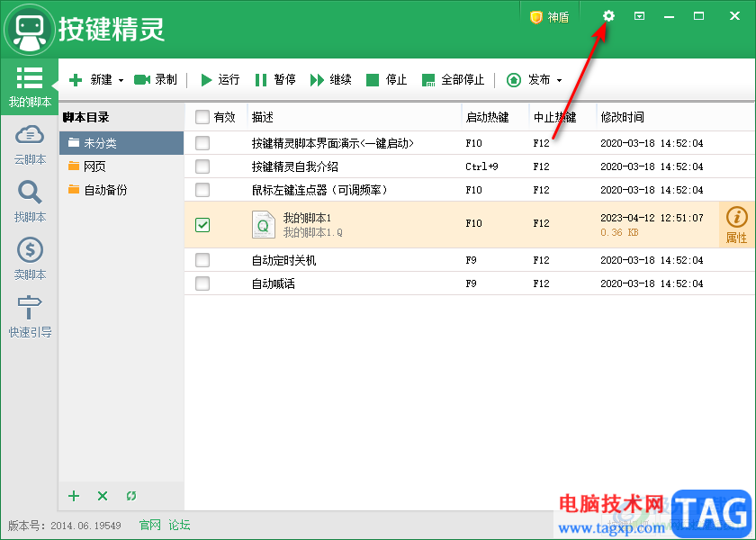Select the 未分类 folder
The height and width of the screenshot is (540, 756).
(121, 143)
